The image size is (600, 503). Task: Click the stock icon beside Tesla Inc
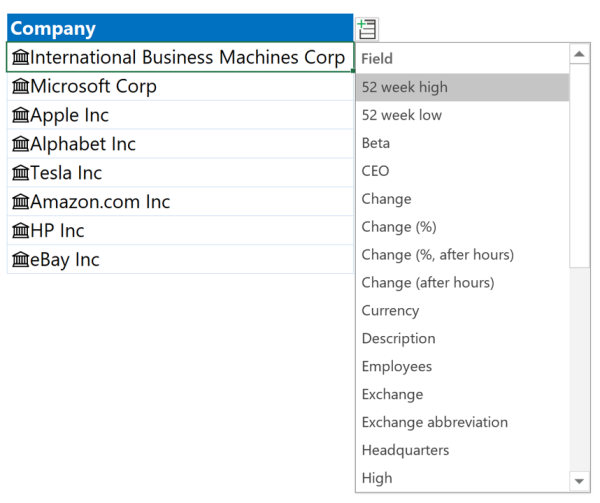(20, 174)
